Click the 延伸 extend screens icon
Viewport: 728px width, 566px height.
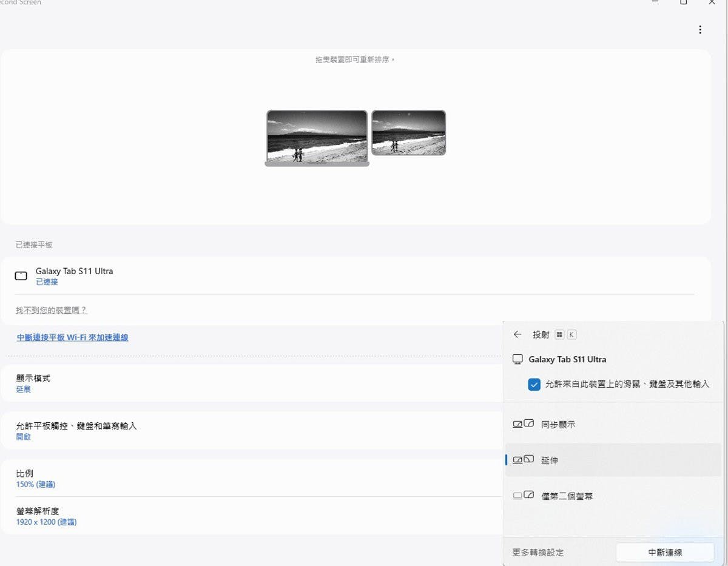click(523, 460)
